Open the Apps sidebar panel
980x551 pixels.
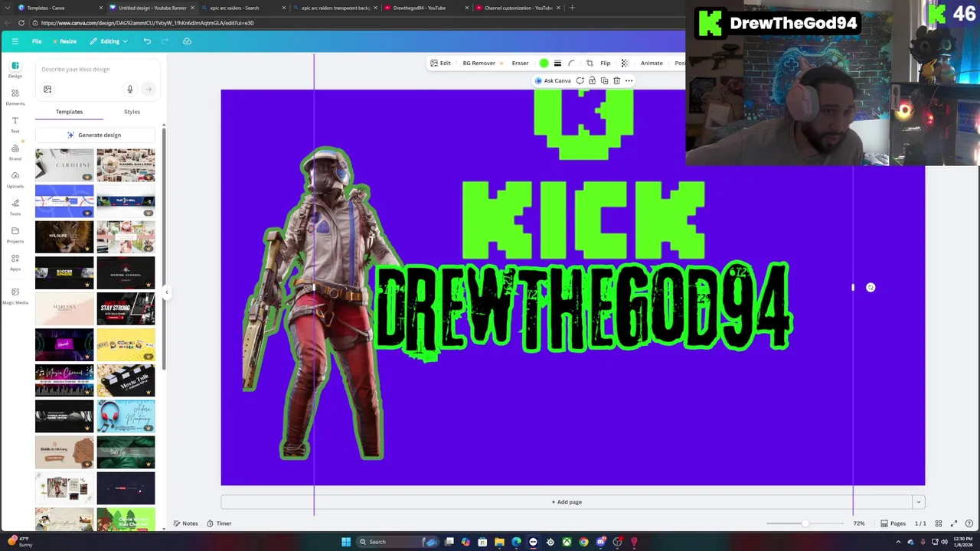[x=15, y=262]
